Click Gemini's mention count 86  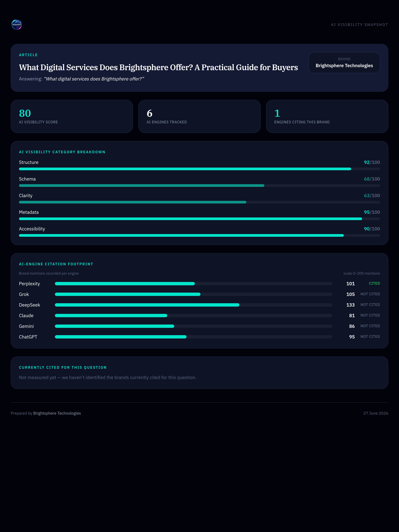click(352, 326)
